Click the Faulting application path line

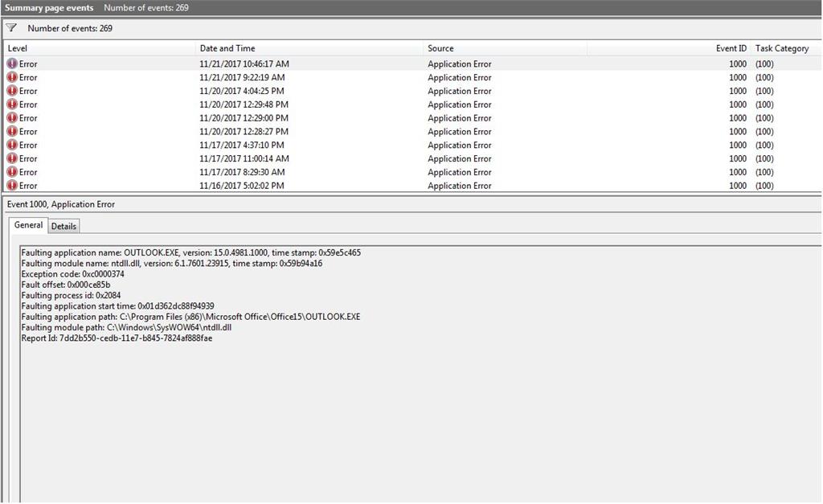[x=190, y=317]
